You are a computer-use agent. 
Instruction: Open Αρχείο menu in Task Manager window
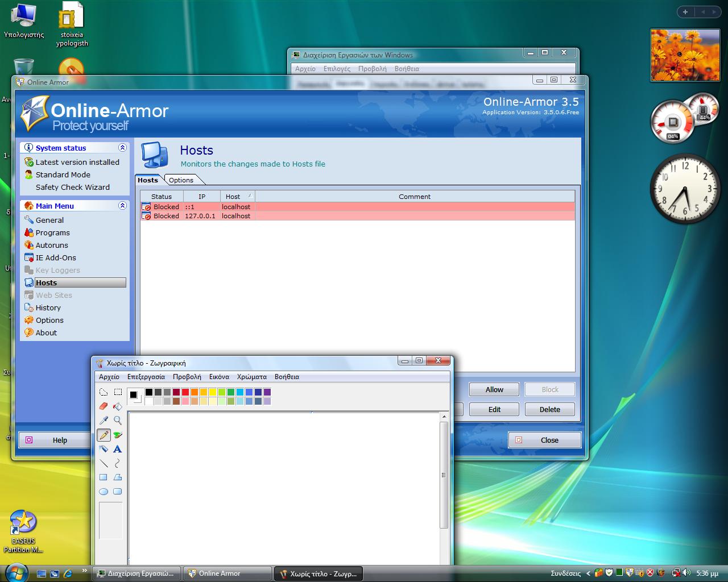305,69
